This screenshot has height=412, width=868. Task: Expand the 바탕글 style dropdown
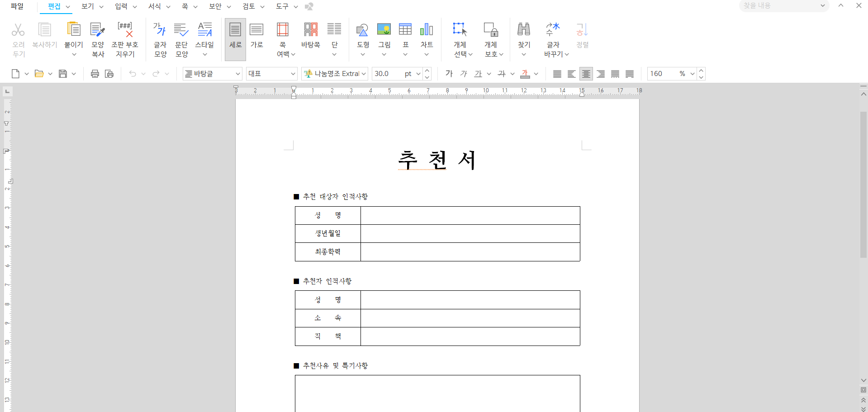pyautogui.click(x=238, y=74)
